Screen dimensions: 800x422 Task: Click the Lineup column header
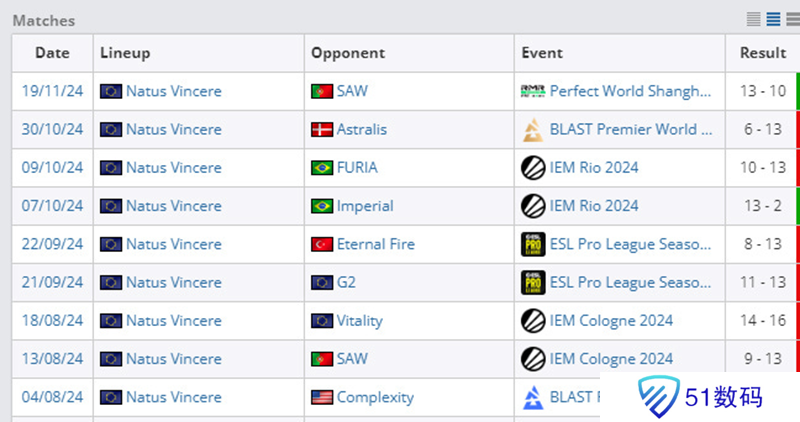click(125, 53)
